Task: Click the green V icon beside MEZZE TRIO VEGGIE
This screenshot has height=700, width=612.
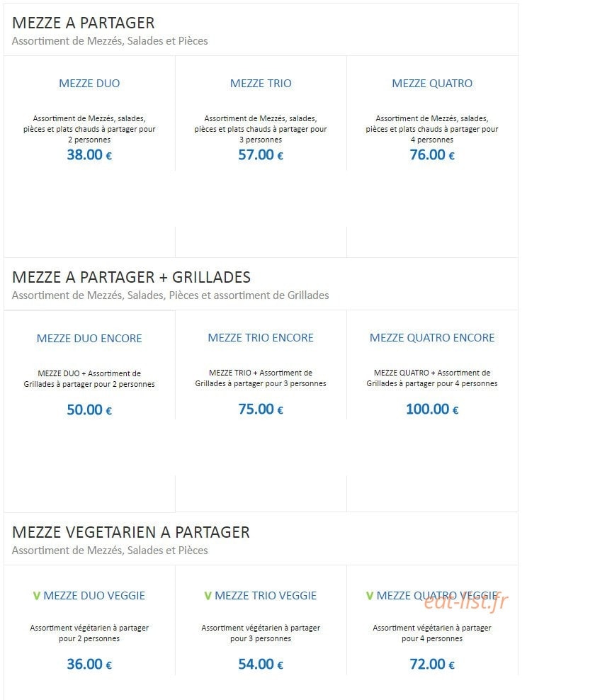Action: 208,596
